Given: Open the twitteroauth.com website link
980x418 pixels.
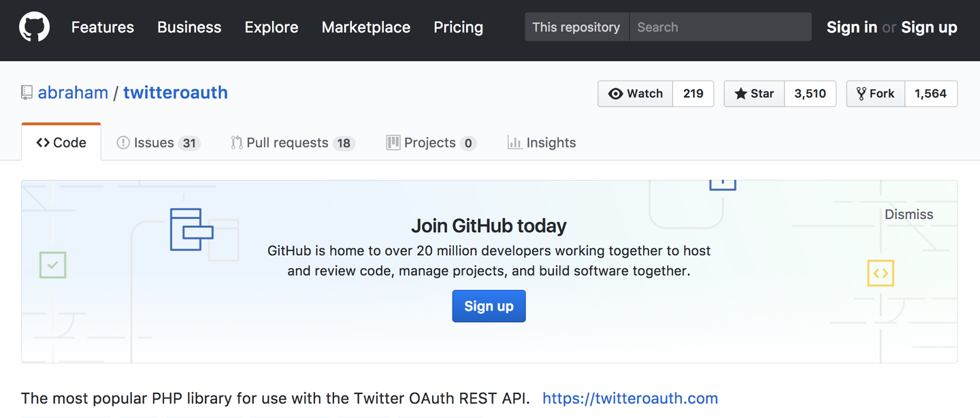Looking at the screenshot, I should (x=630, y=398).
